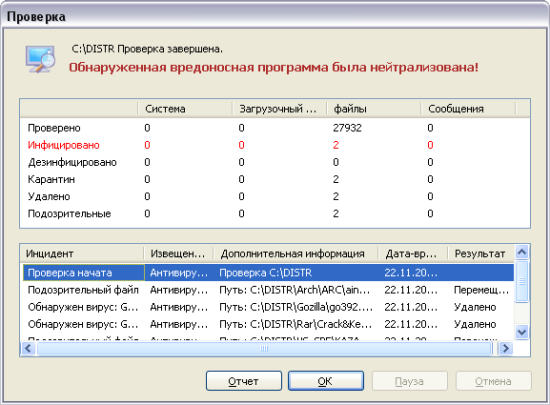Viewport: 550px width, 405px height.
Task: Select the virus row with Rar\Crack&Ke path
Action: (268, 324)
